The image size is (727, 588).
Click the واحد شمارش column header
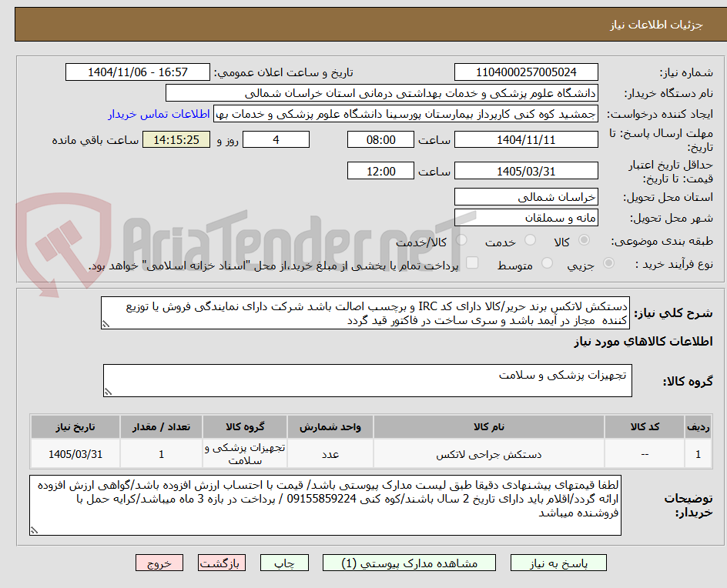[x=330, y=426]
